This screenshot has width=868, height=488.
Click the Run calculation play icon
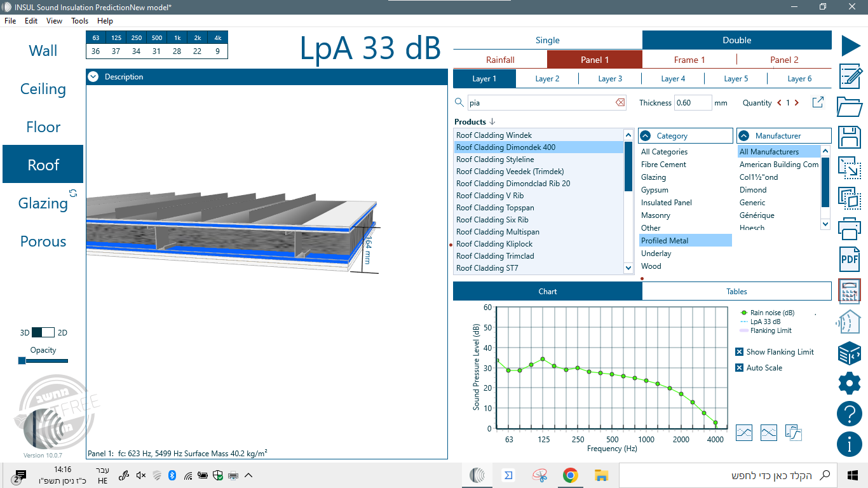[x=850, y=46]
